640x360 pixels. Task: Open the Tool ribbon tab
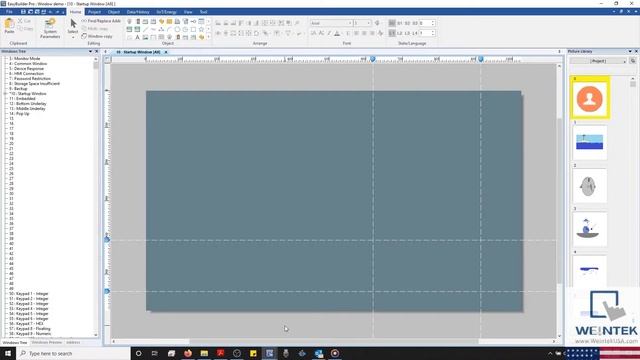coord(203,12)
